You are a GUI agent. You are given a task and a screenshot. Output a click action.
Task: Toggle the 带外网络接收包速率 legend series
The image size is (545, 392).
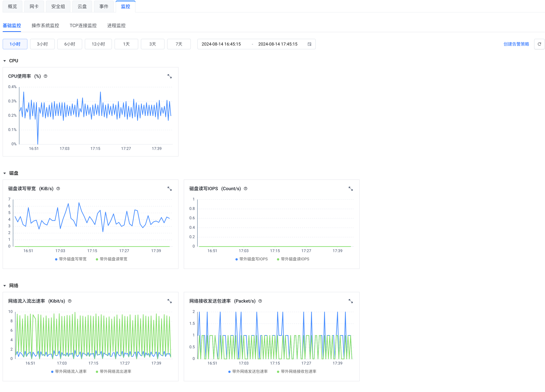[296, 372]
